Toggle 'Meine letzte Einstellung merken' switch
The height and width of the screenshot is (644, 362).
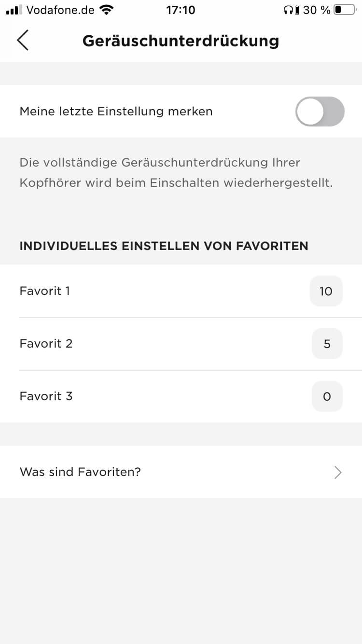click(320, 112)
